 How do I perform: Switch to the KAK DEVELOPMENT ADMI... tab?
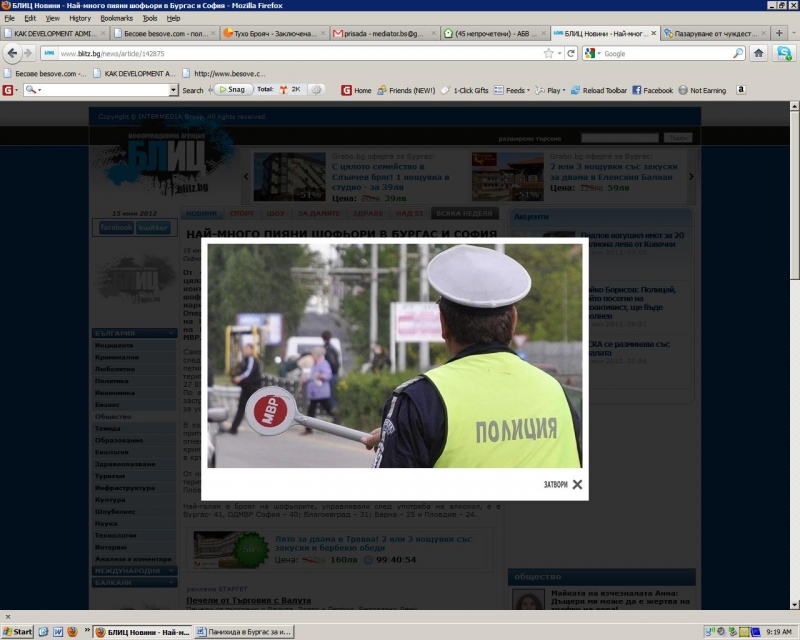pos(55,33)
